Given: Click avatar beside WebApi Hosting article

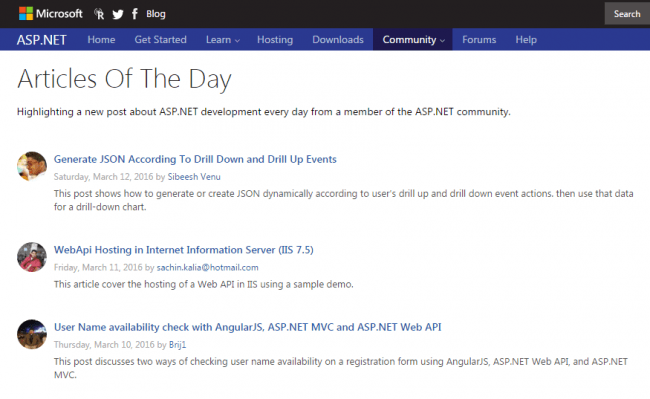Looking at the screenshot, I should (x=32, y=257).
